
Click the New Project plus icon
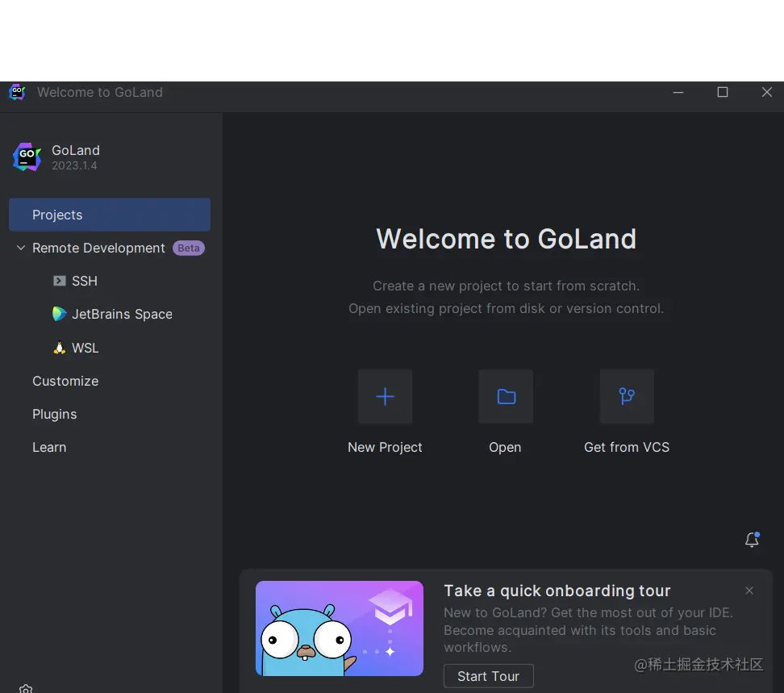pos(385,396)
